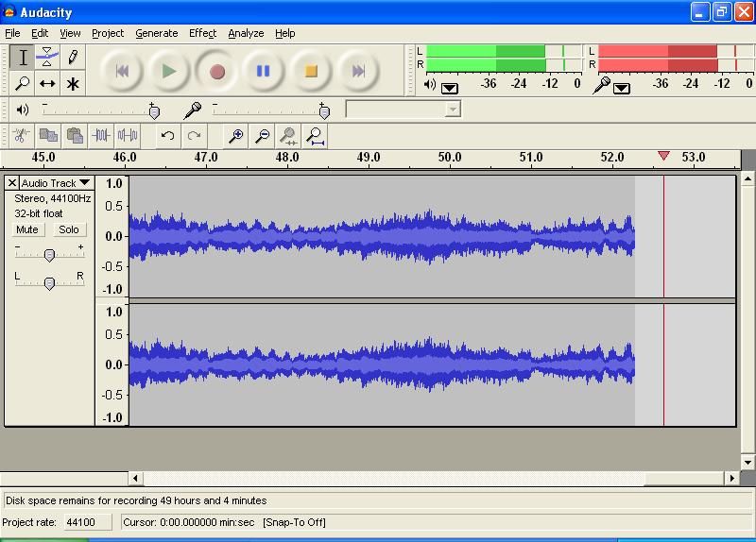The width and height of the screenshot is (756, 542).
Task: Open the input source combo box
Action: 404,110
